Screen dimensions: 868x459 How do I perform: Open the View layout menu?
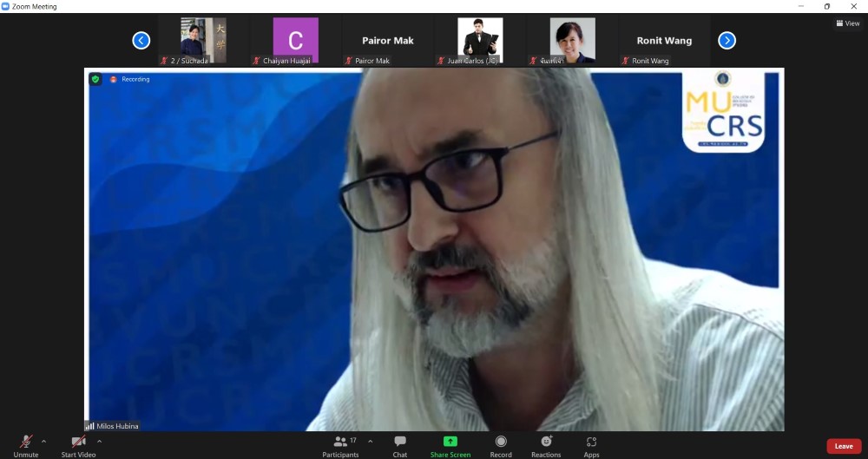[847, 23]
